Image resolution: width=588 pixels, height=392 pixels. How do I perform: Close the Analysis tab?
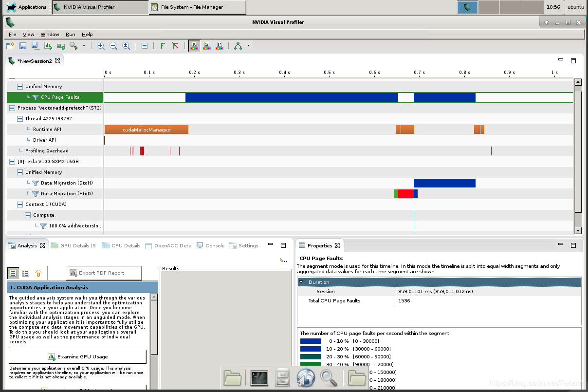pyautogui.click(x=42, y=246)
